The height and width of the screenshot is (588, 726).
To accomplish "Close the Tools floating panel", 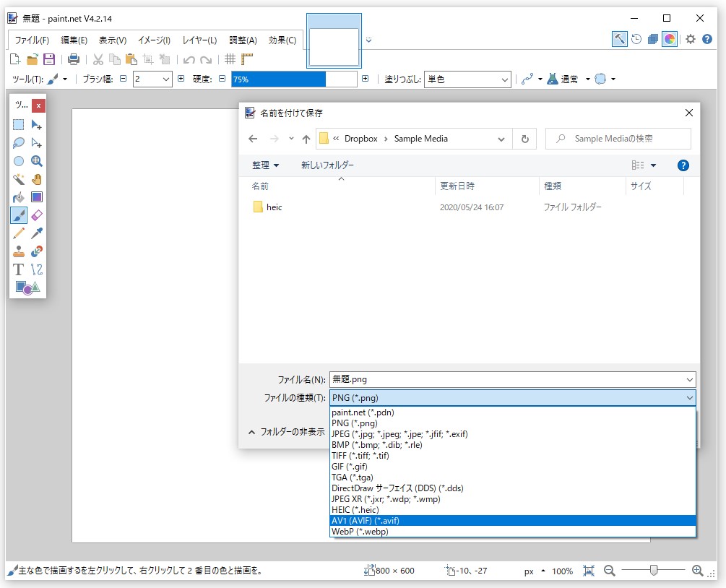I will click(x=38, y=105).
